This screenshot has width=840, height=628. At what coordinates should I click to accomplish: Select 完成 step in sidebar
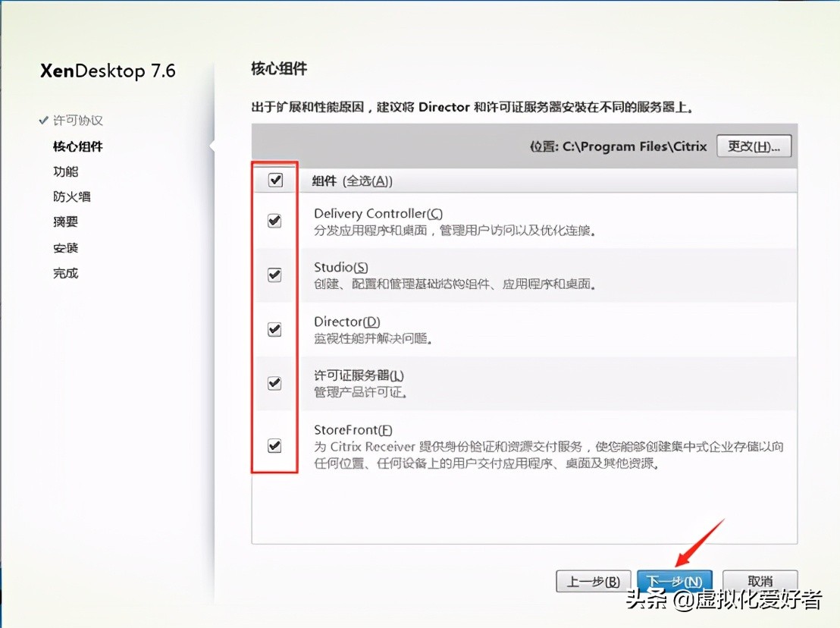click(65, 273)
